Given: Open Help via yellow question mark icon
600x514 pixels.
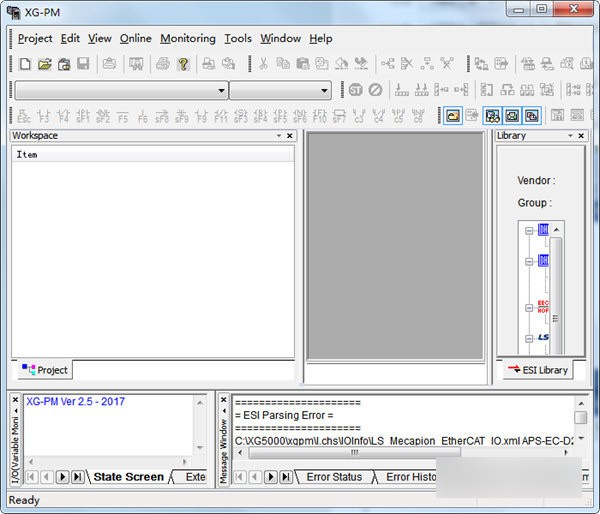Looking at the screenshot, I should [x=183, y=64].
